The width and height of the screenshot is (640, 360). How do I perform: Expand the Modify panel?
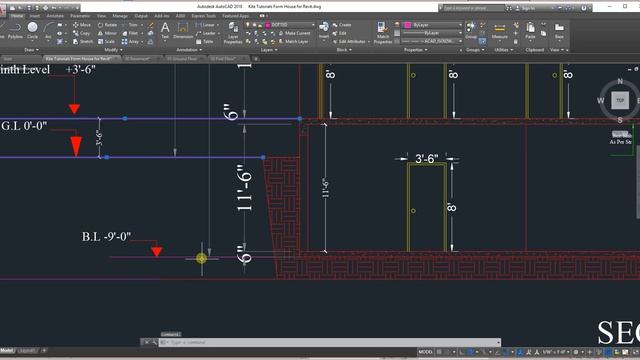tap(113, 50)
